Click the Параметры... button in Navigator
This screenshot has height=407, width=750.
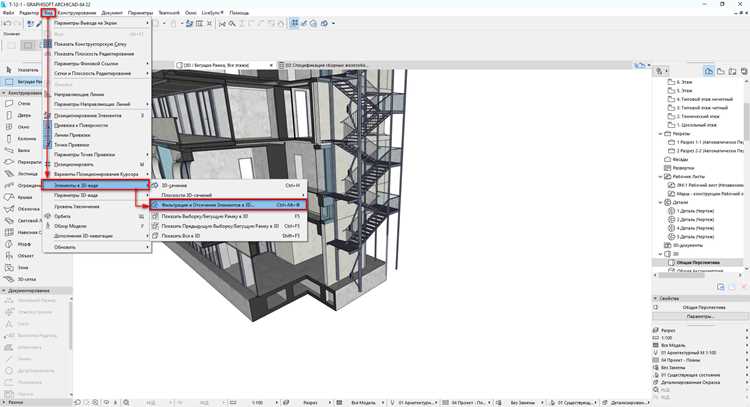pos(700,316)
